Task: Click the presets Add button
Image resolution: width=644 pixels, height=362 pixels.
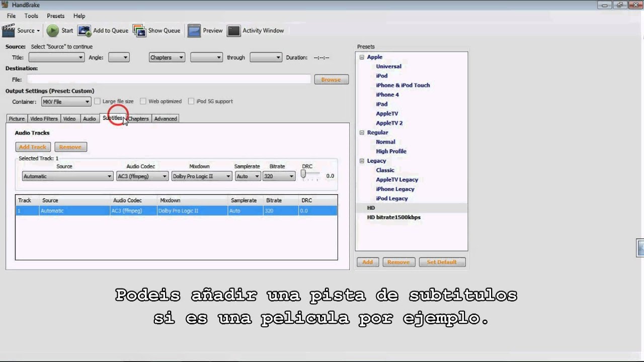Action: tap(368, 262)
